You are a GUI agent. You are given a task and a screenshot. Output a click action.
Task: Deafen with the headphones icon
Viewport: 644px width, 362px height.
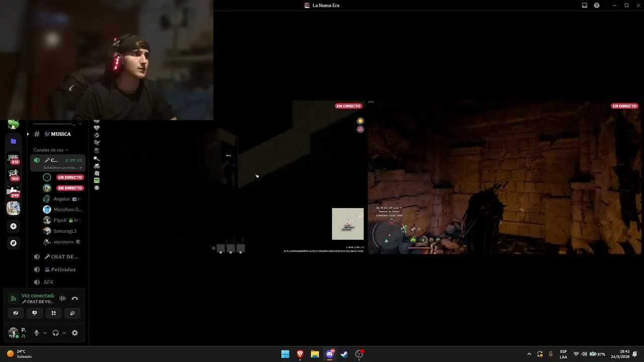pos(55,333)
